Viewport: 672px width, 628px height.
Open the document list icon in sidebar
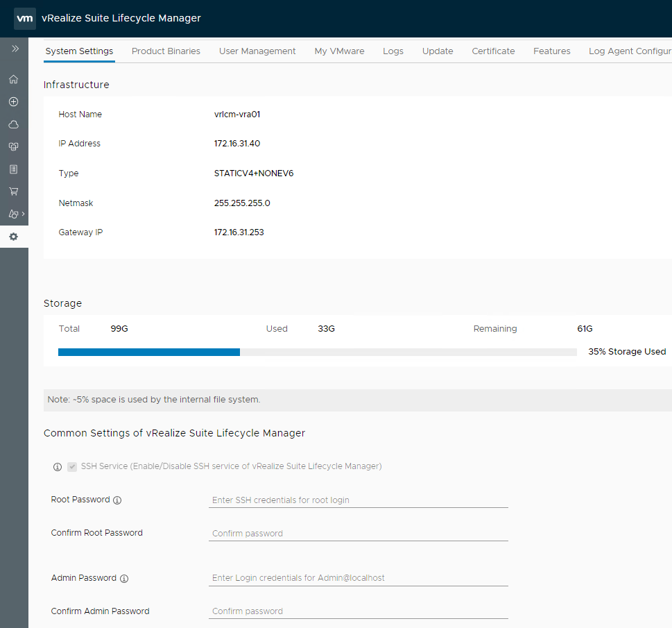pos(13,169)
